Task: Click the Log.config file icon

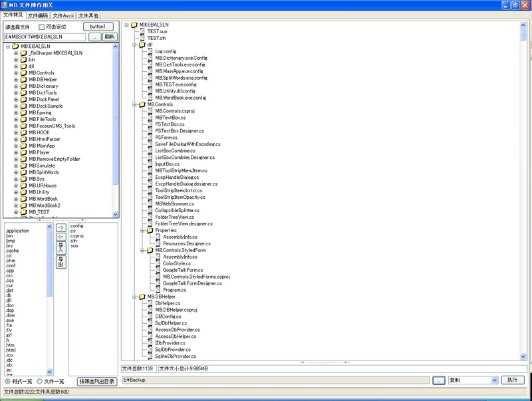Action: click(x=150, y=51)
